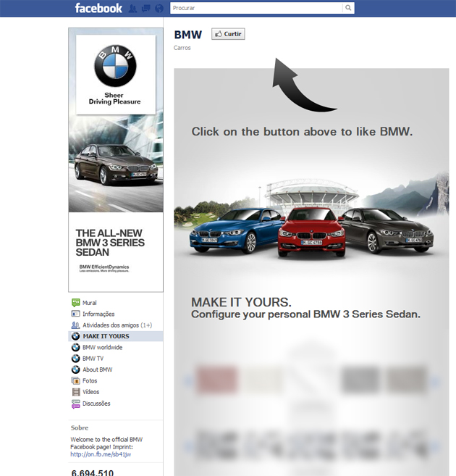Click BMW logo beside MAKE IT YOURS

click(x=75, y=336)
